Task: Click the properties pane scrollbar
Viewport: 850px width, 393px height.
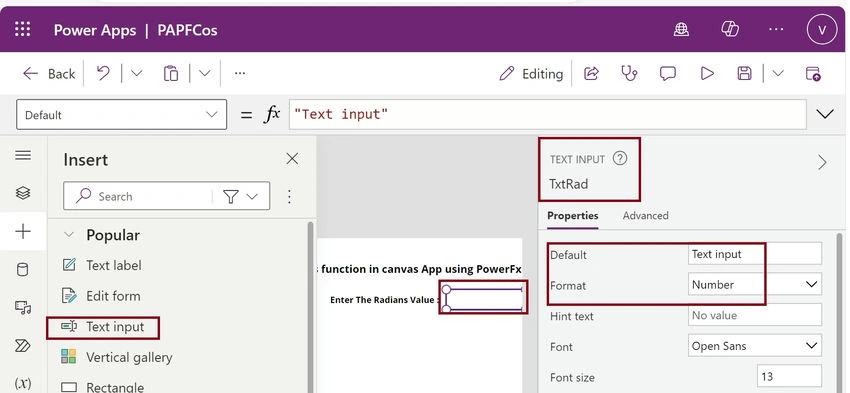Action: pyautogui.click(x=840, y=313)
